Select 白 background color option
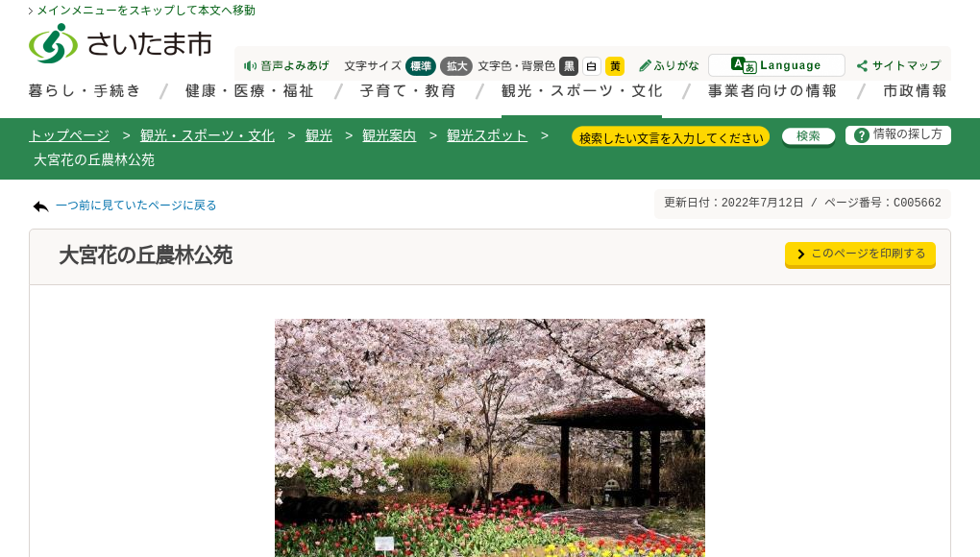The image size is (980, 557). (x=592, y=66)
